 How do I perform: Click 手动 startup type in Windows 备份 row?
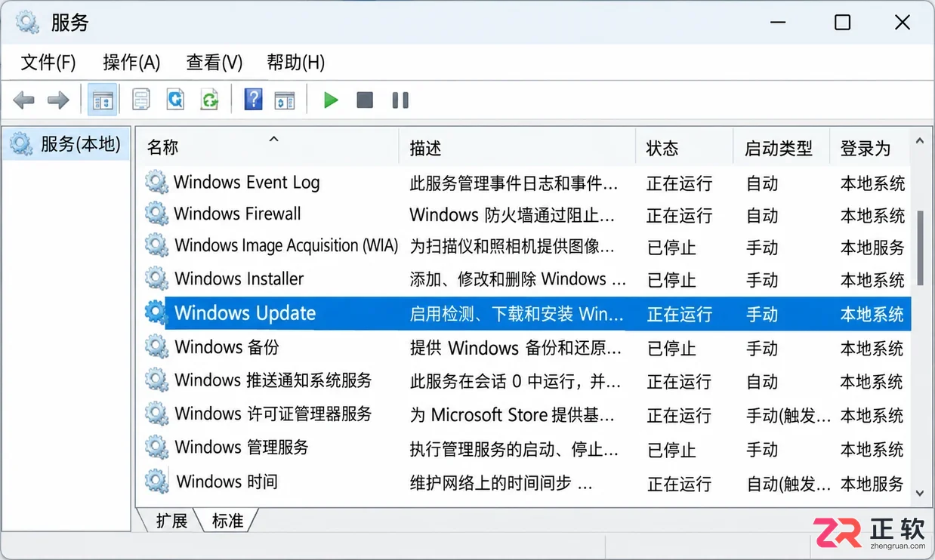762,348
